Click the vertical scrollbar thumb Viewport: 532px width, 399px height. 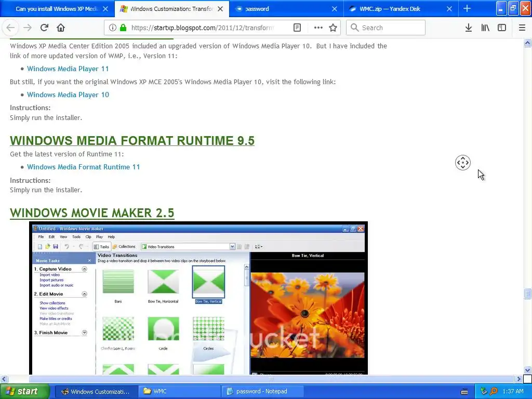527,294
